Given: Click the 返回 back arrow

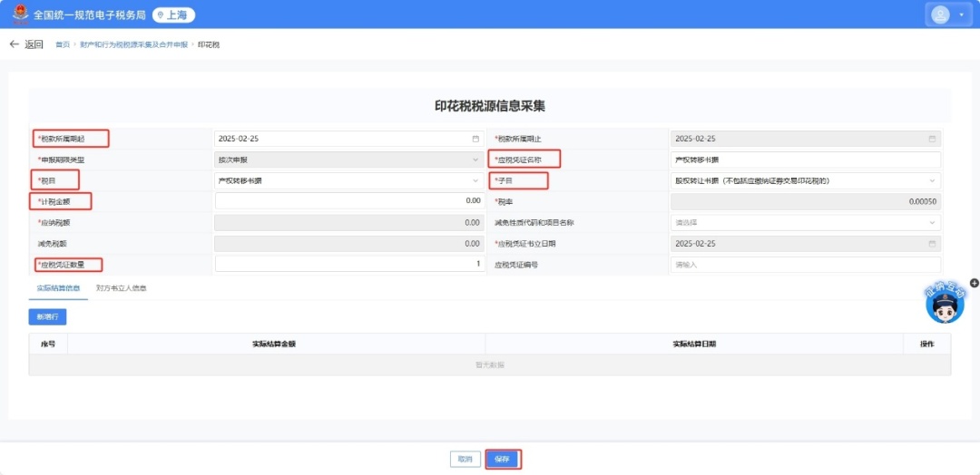Looking at the screenshot, I should 15,44.
